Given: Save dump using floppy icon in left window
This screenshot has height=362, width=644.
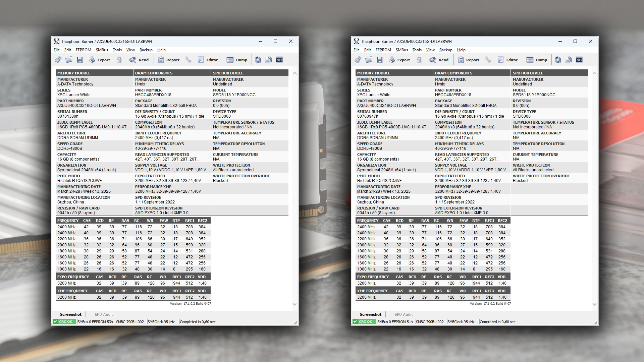Looking at the screenshot, I should (79, 60).
